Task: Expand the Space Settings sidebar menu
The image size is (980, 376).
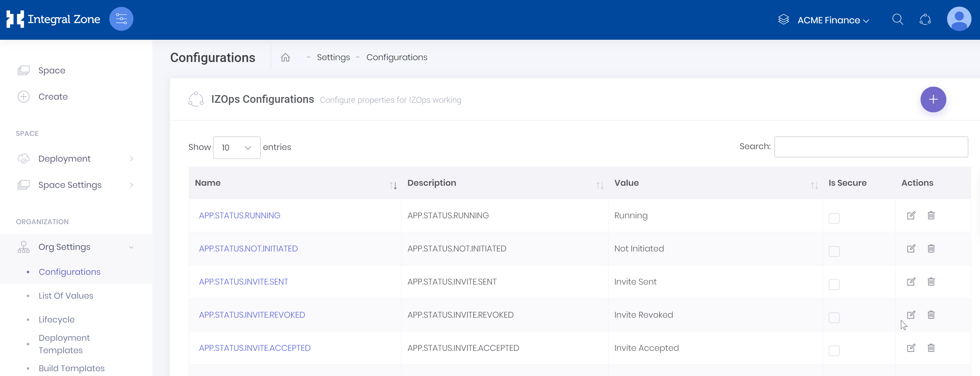Action: (76, 185)
